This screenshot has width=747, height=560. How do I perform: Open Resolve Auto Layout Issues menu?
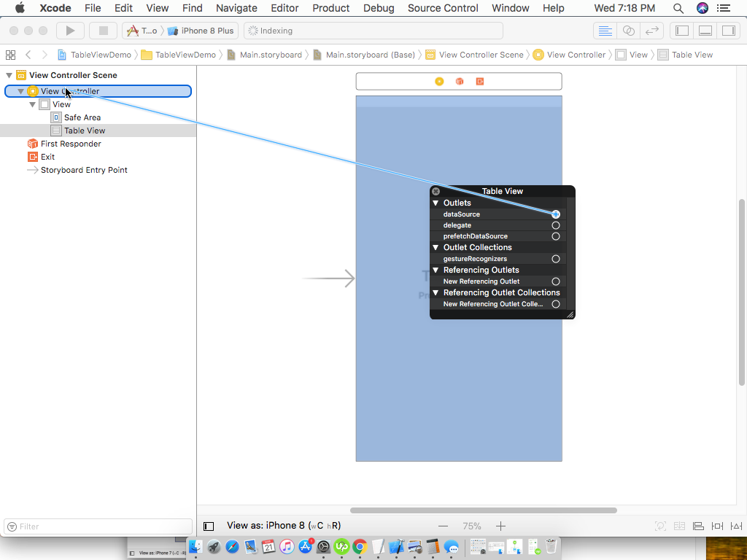point(736,526)
